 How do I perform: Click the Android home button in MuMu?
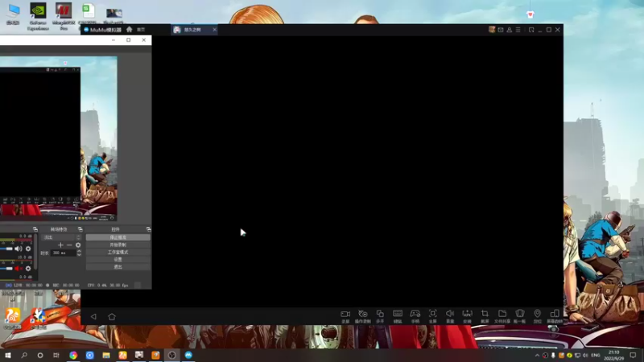point(112,316)
